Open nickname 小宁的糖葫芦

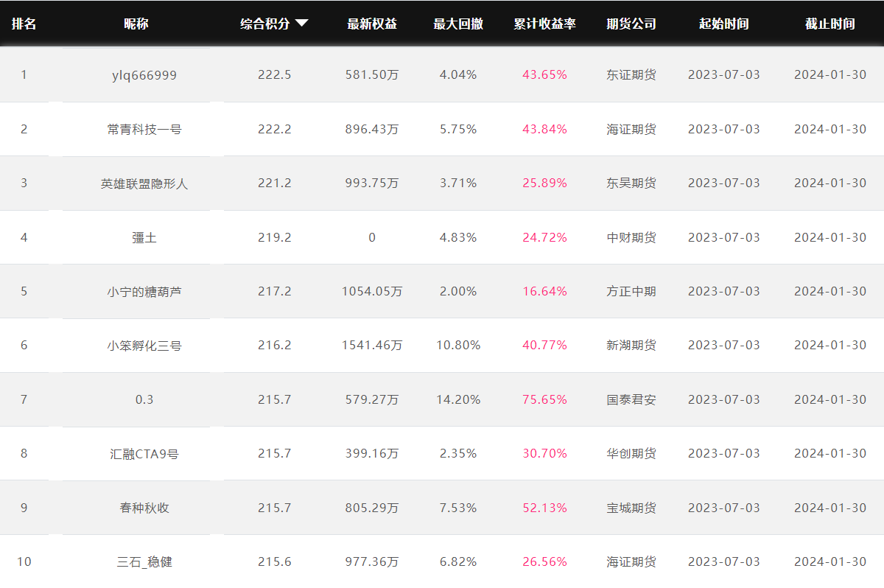(x=144, y=291)
